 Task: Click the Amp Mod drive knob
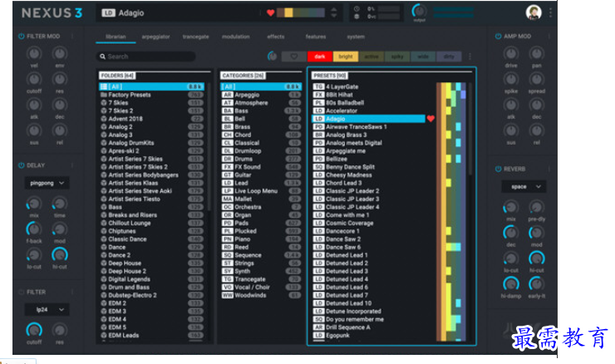click(510, 54)
